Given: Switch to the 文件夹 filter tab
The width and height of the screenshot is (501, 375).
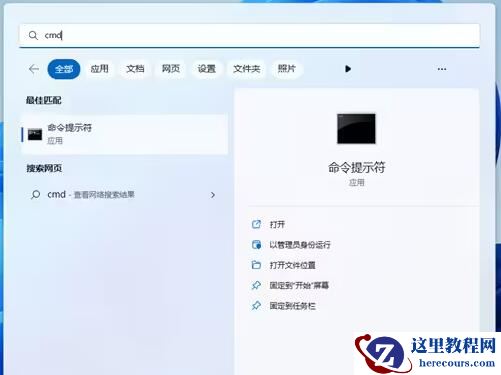Looking at the screenshot, I should pos(246,69).
